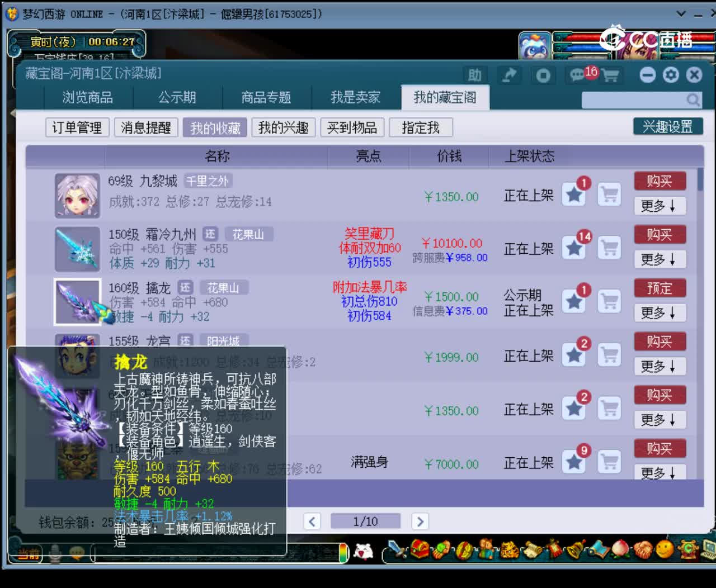
Task: Select the 我的藏宝阁 tab
Action: click(x=445, y=97)
